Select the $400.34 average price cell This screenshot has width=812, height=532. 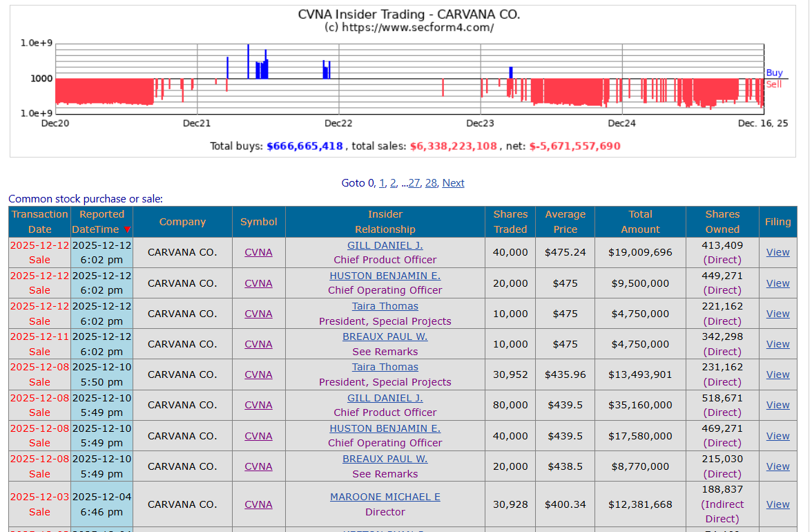click(565, 504)
